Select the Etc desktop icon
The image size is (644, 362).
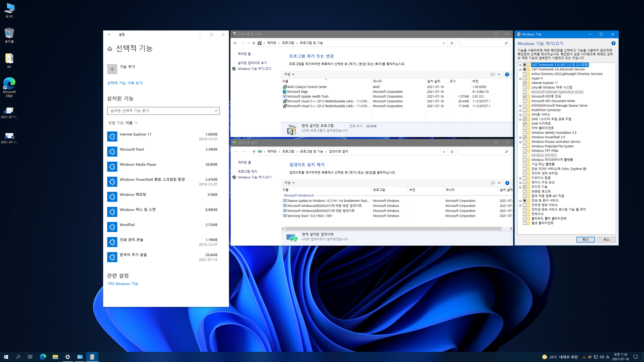pos(9,61)
